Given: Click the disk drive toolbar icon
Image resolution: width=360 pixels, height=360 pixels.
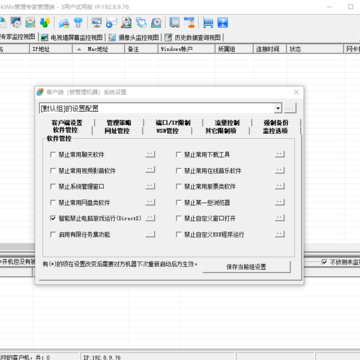Looking at the screenshot, I should (x=156, y=23).
